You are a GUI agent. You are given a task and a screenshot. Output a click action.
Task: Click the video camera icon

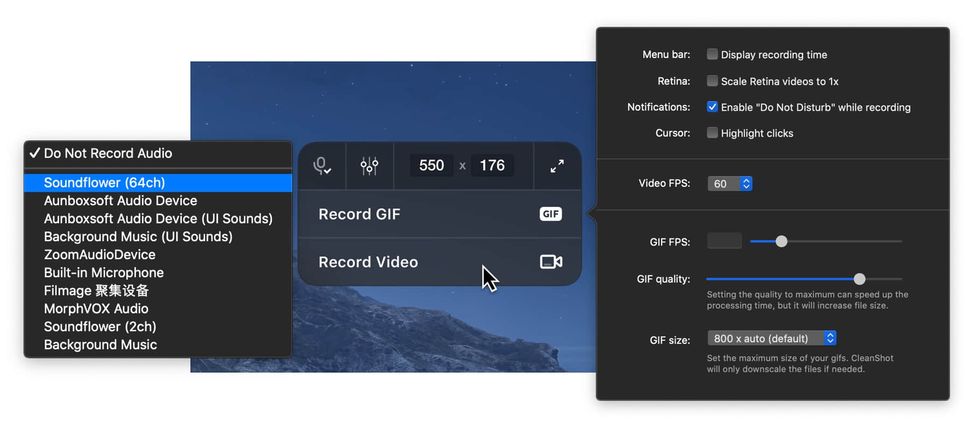[551, 262]
